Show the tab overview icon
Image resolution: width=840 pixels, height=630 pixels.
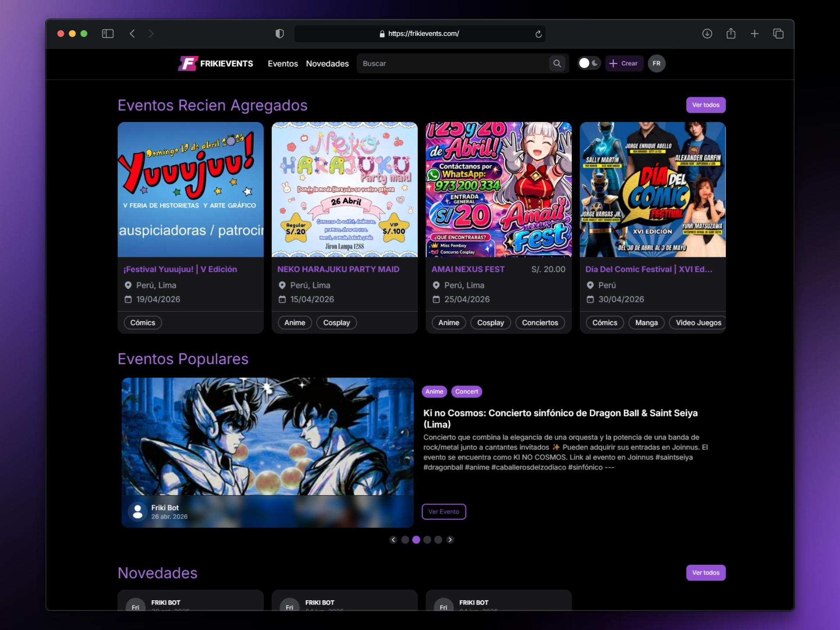tap(778, 34)
